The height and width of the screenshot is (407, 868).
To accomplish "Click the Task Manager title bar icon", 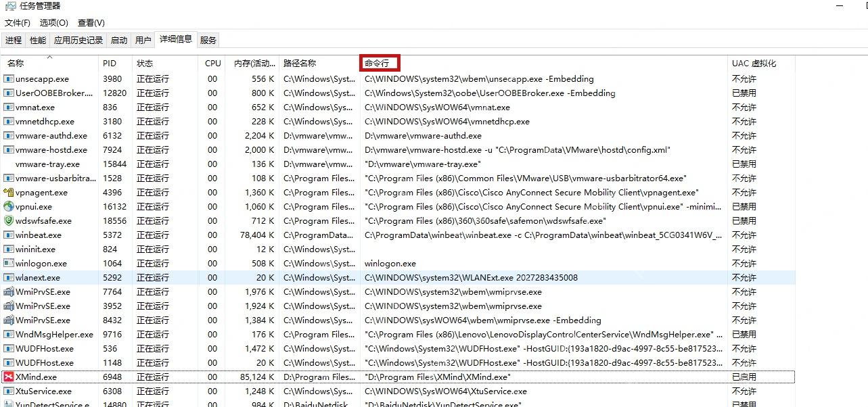I will [10, 6].
